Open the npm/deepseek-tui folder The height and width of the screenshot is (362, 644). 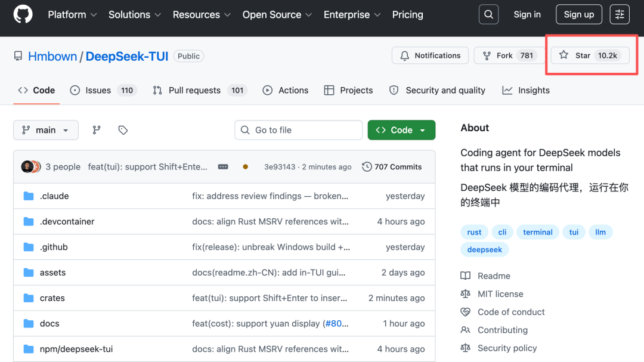point(76,349)
